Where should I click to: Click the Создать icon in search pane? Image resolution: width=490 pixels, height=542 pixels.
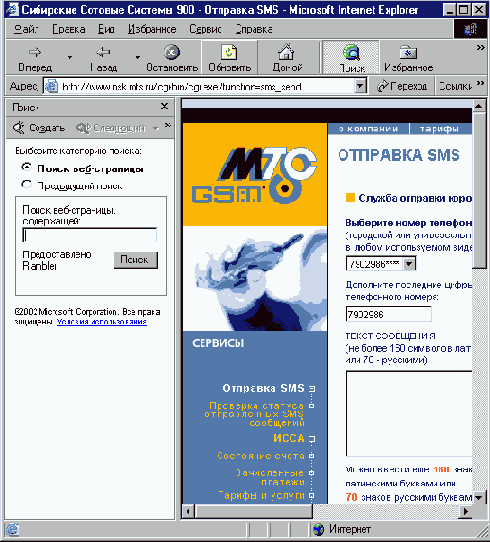19,128
